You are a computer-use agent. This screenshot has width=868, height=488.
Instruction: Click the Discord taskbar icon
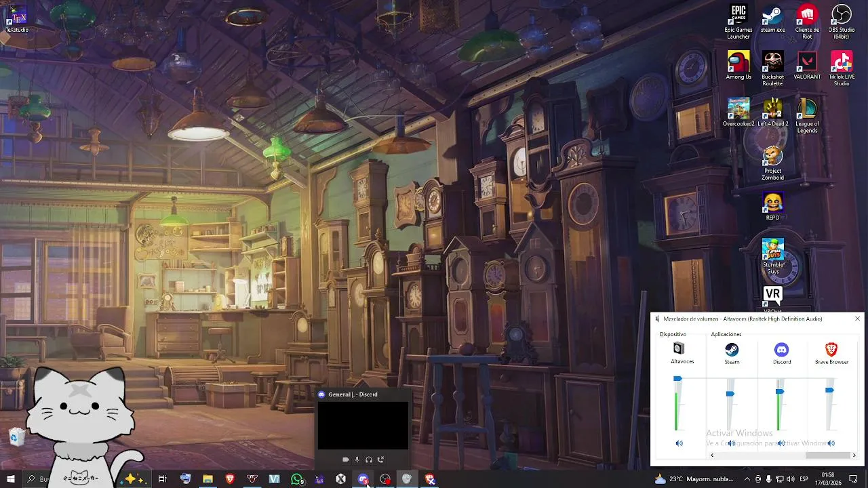363,479
